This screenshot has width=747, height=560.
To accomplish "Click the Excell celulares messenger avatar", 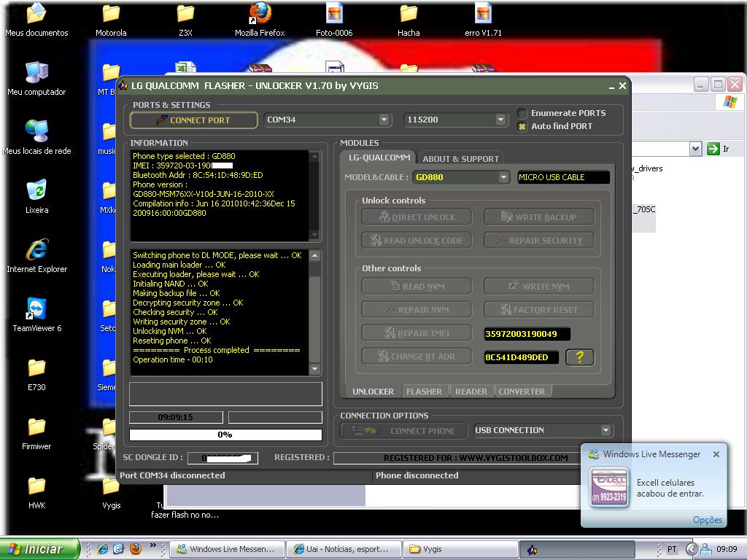I will tap(608, 488).
